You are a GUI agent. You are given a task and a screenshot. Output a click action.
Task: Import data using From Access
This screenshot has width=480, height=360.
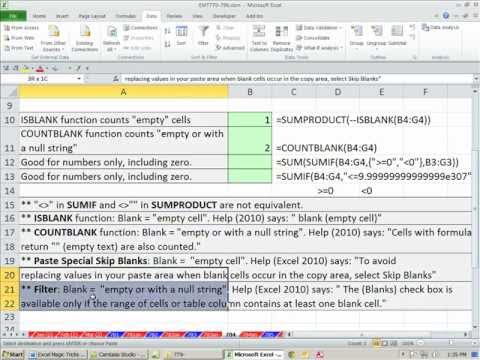(x=21, y=28)
